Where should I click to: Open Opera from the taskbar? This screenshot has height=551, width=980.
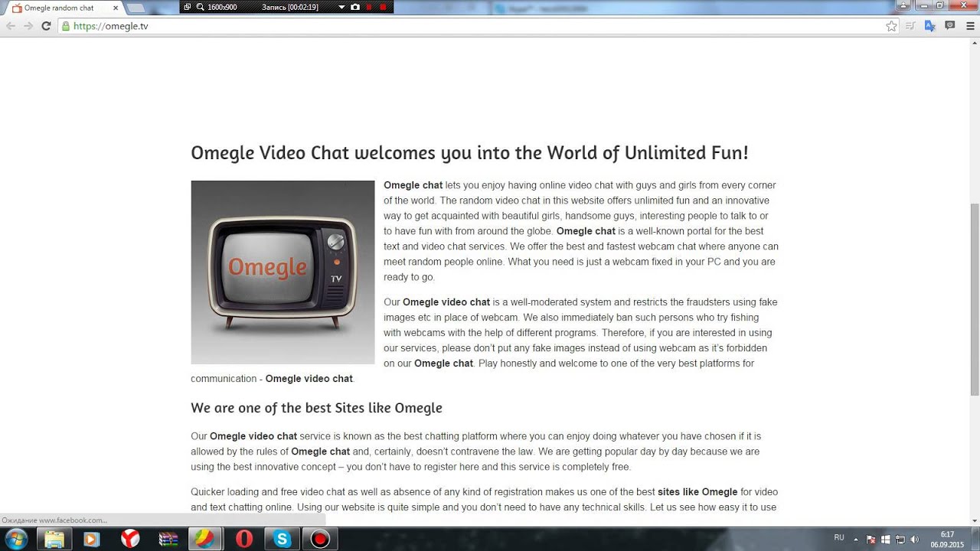tap(244, 540)
